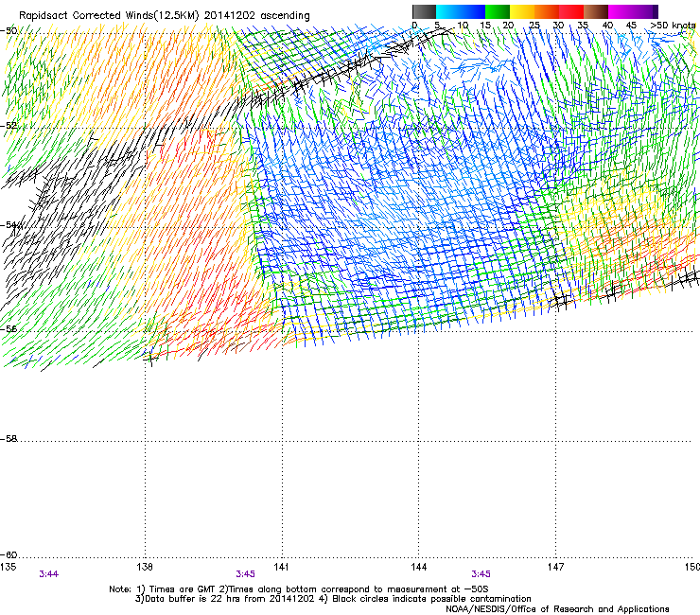Screen dimensions: 700x615
Task: Choose the dark purple 45–50 knots swatch
Action: 645,11
